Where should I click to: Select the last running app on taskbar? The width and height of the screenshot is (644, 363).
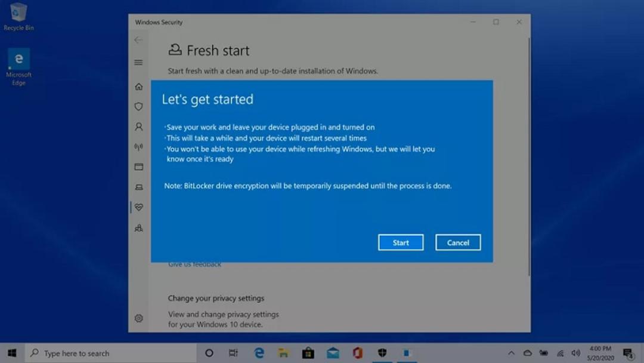click(x=407, y=353)
